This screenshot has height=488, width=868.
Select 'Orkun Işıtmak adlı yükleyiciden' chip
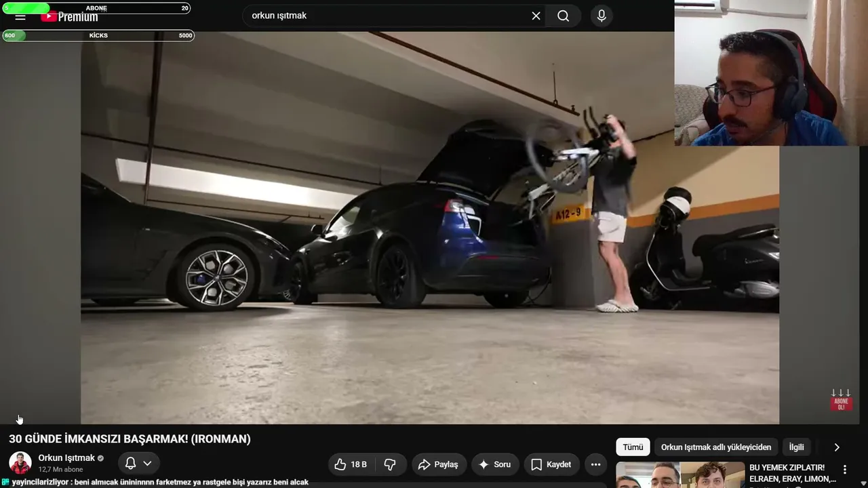[x=716, y=447]
